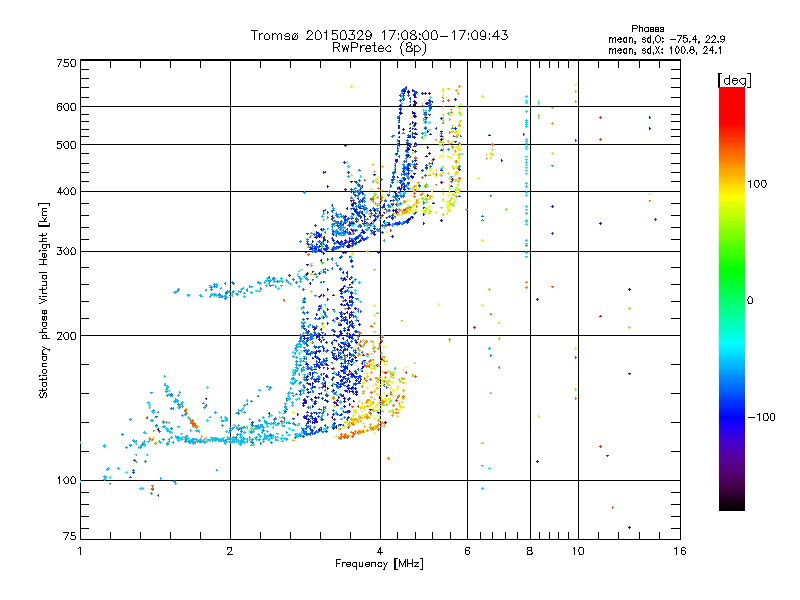
Task: Click the y-axis tick label '750'
Action: click(x=66, y=63)
